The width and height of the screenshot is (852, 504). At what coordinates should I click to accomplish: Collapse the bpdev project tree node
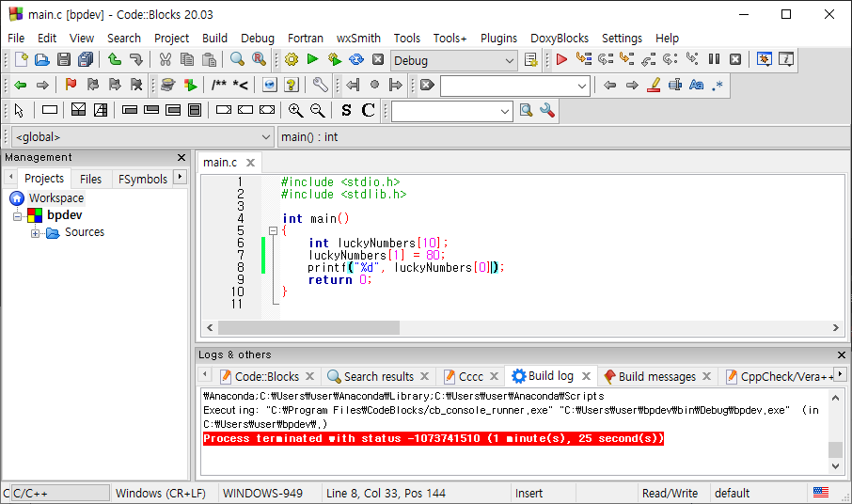(x=17, y=216)
